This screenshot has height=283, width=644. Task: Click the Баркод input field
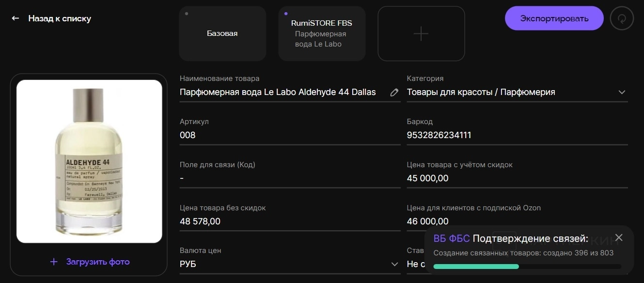pyautogui.click(x=517, y=135)
